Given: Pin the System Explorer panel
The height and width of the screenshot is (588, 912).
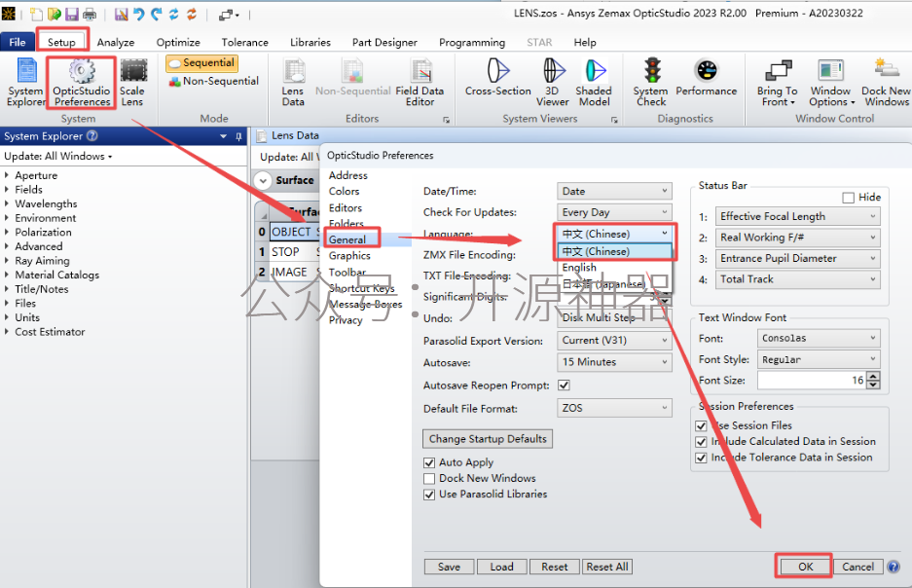Looking at the screenshot, I should click(x=238, y=136).
